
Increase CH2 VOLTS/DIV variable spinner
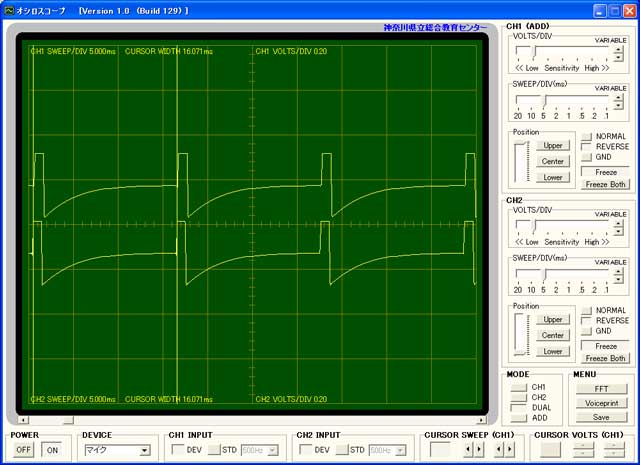pyautogui.click(x=618, y=223)
